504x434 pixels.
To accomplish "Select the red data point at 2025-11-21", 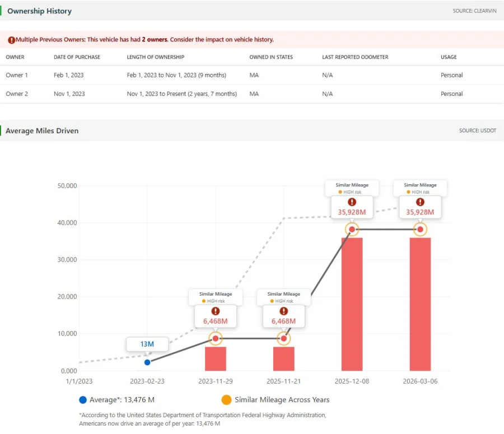I will point(283,338).
